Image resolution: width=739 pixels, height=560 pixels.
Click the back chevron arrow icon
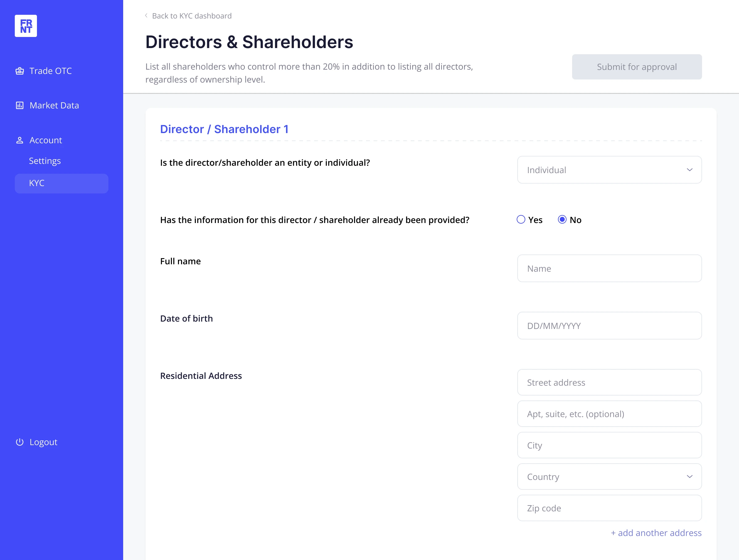146,16
